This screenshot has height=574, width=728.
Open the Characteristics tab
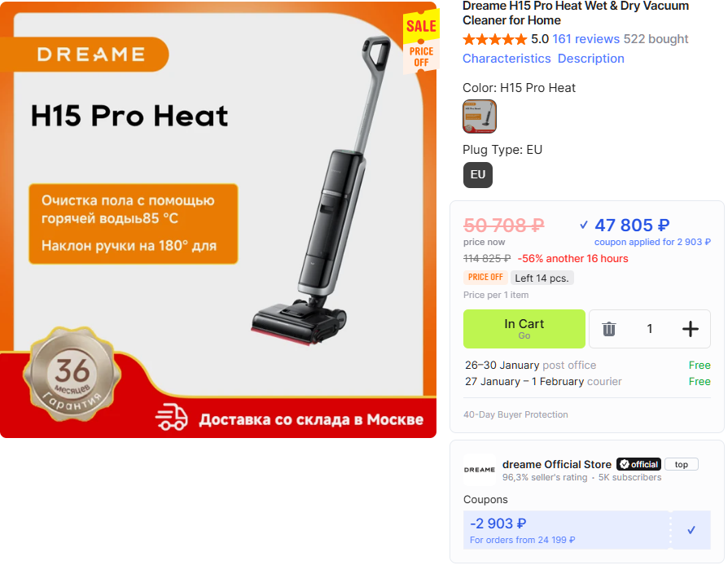pos(507,59)
